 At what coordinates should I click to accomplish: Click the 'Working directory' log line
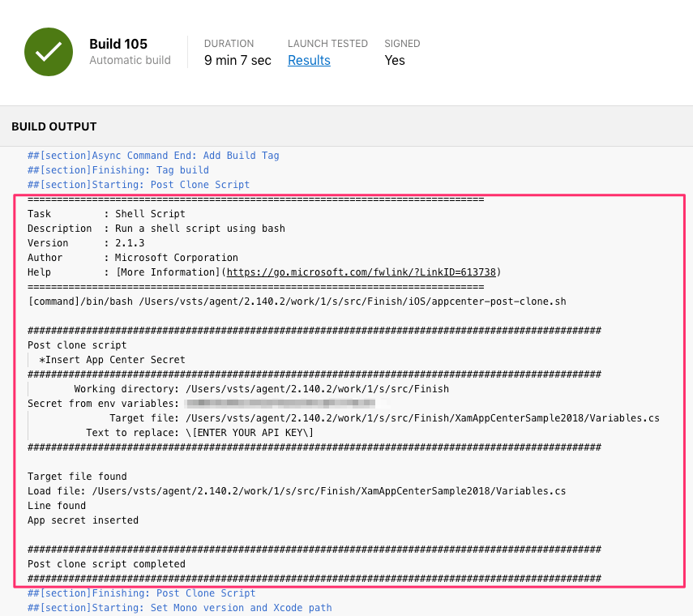[261, 389]
